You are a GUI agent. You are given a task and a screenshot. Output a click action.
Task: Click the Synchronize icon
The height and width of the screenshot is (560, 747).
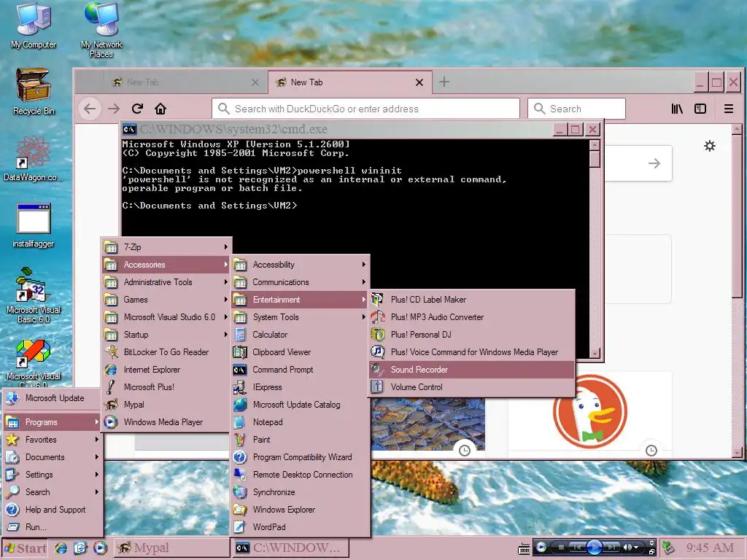(x=240, y=492)
